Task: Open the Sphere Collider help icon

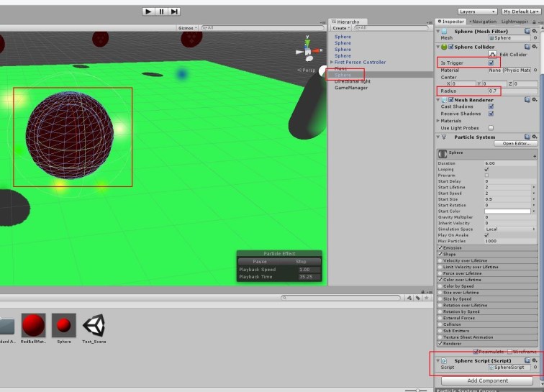Action: coord(527,47)
